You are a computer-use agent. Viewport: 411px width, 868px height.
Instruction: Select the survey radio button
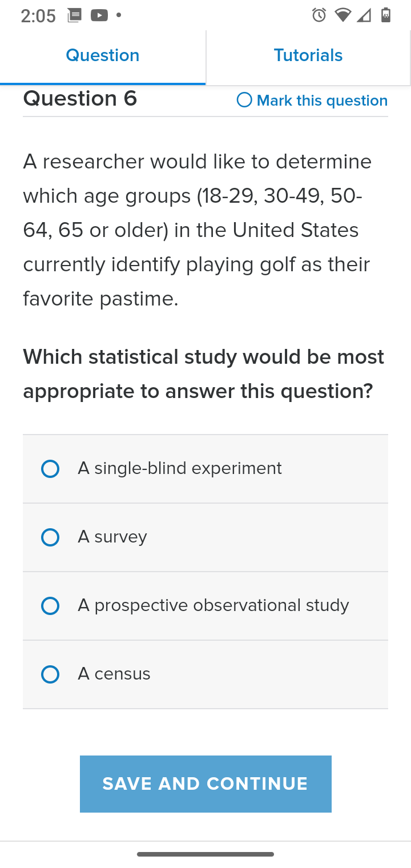tap(50, 537)
